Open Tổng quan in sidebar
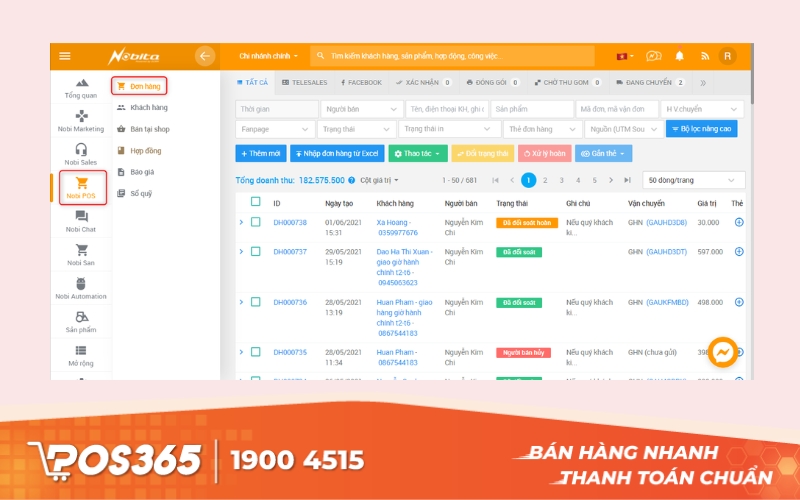Screen dimensions: 800x500 click(81, 88)
